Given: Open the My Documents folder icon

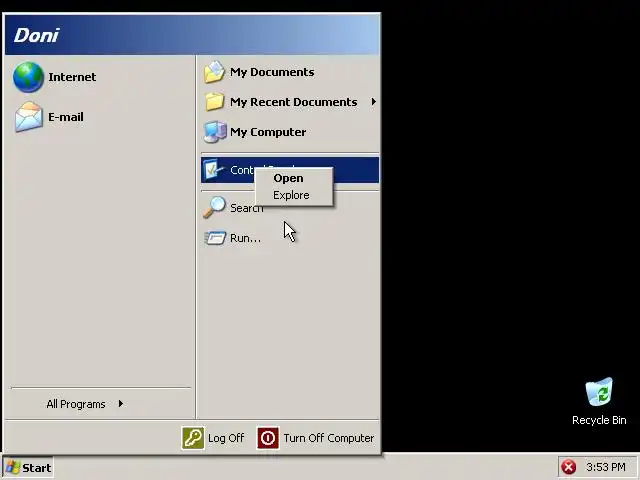Looking at the screenshot, I should pyautogui.click(x=214, y=72).
